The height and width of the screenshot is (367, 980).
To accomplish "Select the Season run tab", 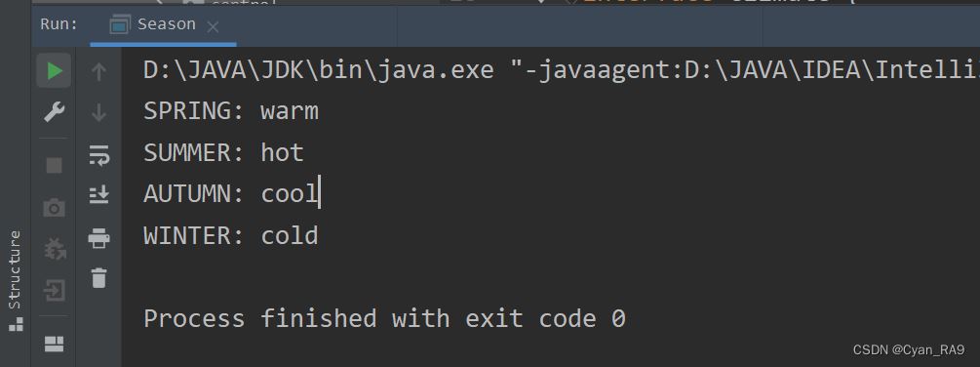I will (153, 25).
